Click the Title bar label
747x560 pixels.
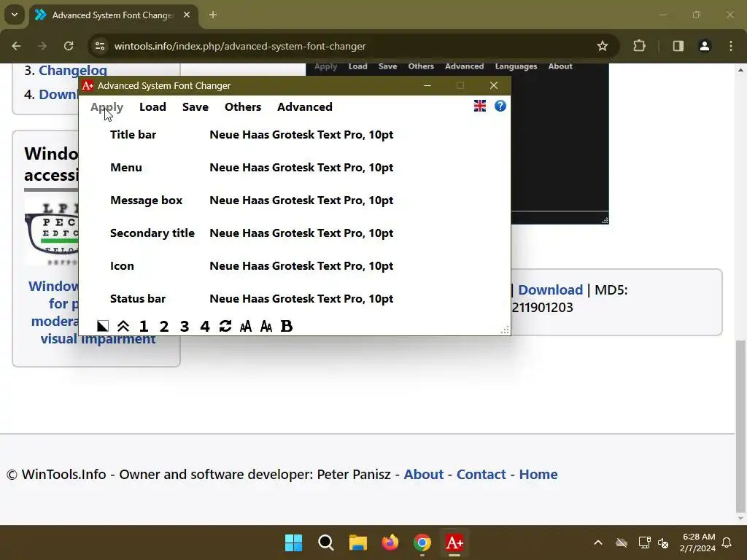click(x=133, y=135)
